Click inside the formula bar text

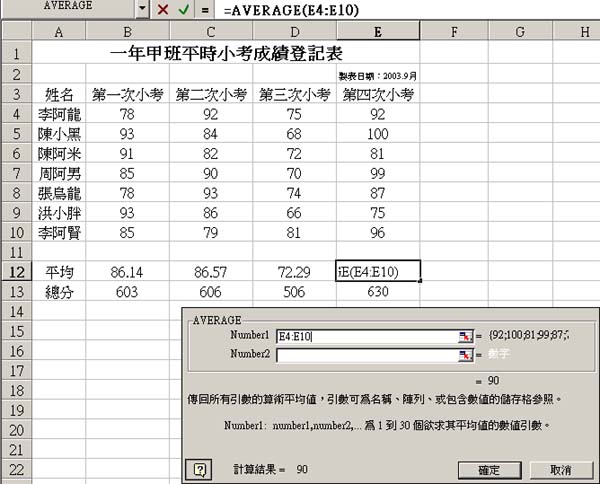pyautogui.click(x=400, y=9)
